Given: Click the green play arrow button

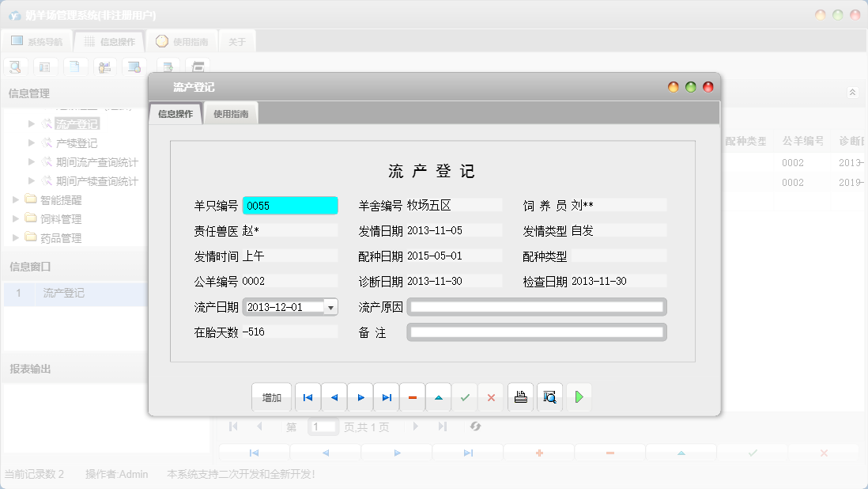Looking at the screenshot, I should (579, 397).
